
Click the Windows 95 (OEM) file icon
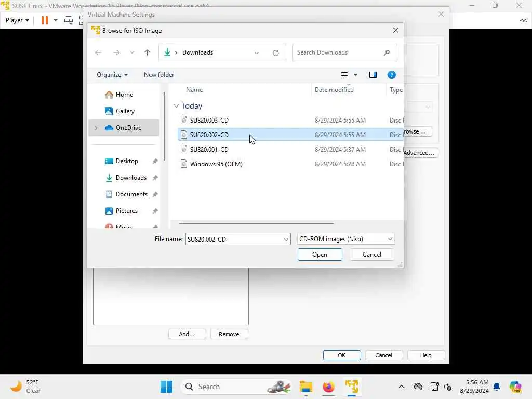183,164
